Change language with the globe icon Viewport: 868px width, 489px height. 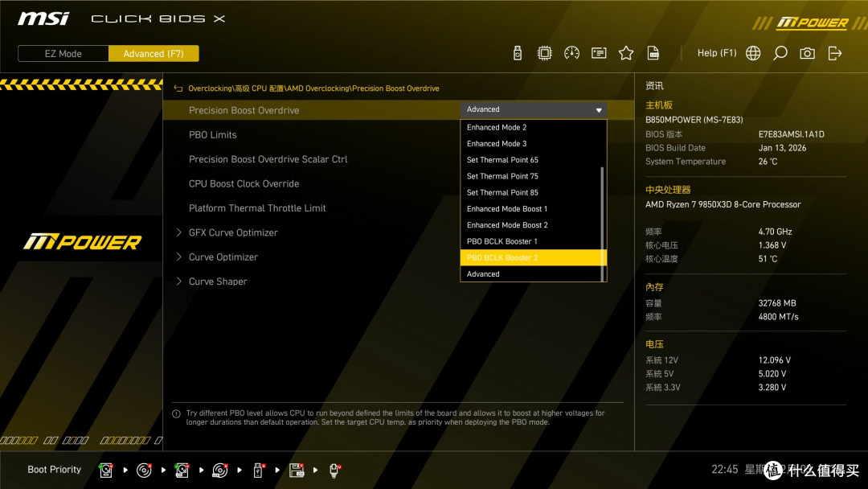coord(753,53)
